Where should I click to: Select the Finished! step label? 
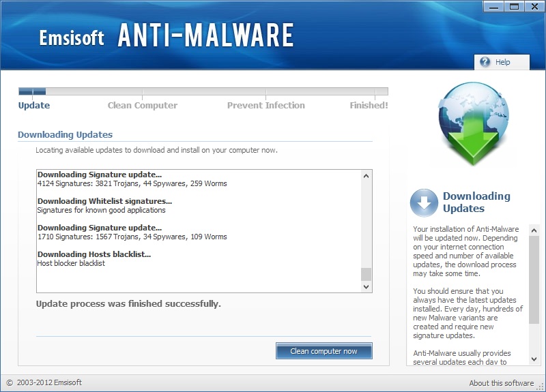tap(369, 106)
